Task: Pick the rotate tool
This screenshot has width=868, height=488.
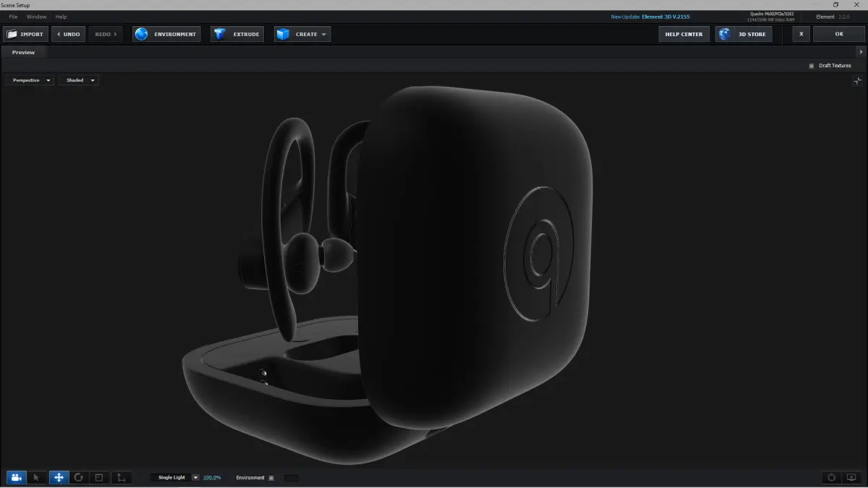Action: [79, 477]
